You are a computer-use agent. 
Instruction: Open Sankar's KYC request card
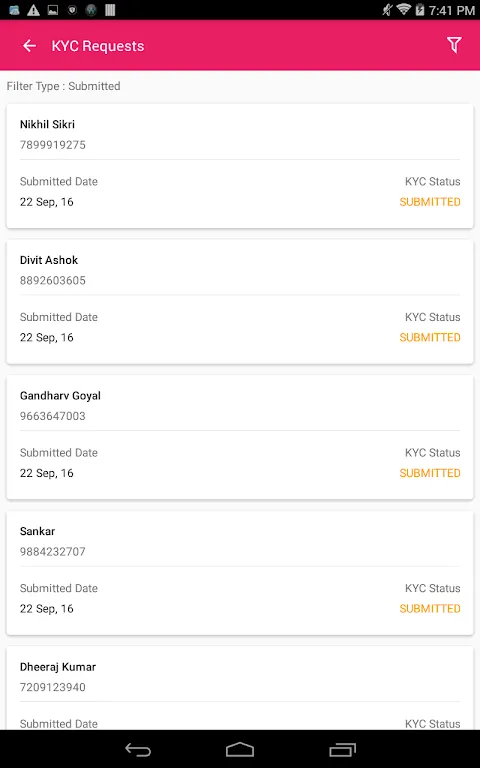pyautogui.click(x=240, y=573)
